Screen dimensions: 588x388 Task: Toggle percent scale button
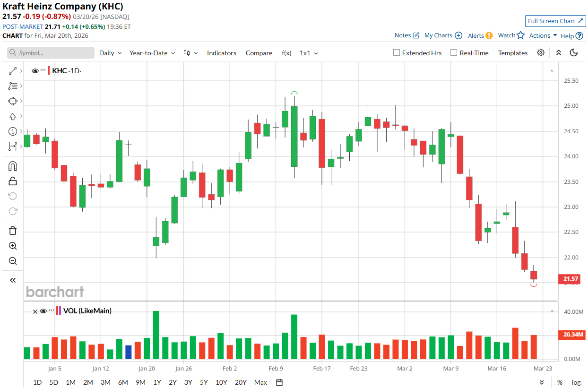560,382
